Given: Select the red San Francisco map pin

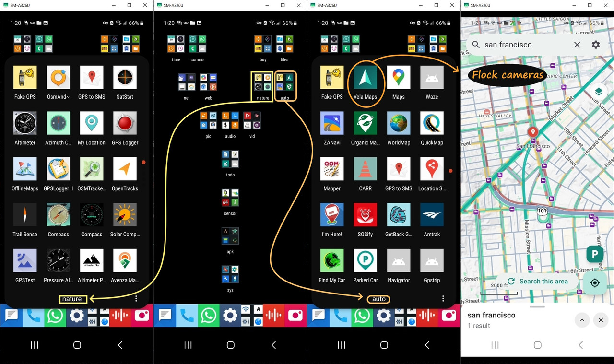Looking at the screenshot, I should click(x=532, y=133).
